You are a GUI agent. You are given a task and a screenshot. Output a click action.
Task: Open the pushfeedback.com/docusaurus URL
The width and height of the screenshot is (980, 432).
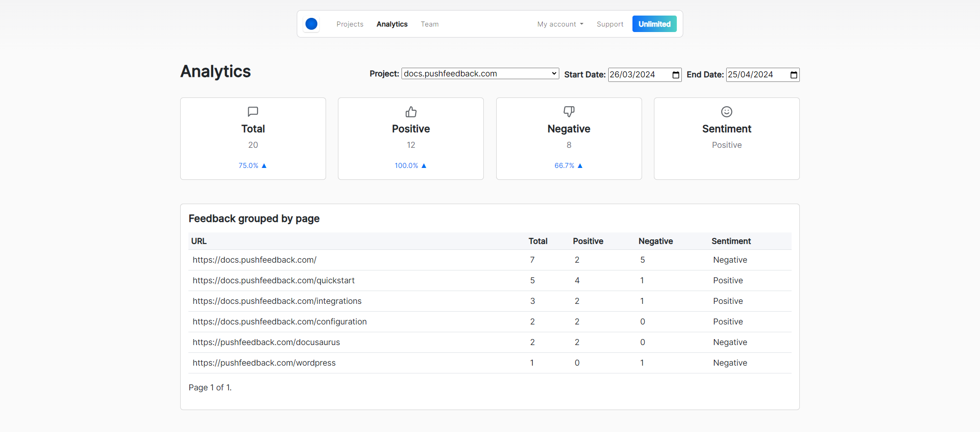(266, 342)
